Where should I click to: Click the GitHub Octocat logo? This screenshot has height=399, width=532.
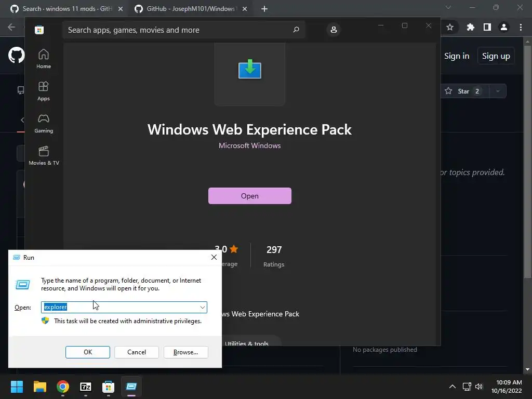16,55
